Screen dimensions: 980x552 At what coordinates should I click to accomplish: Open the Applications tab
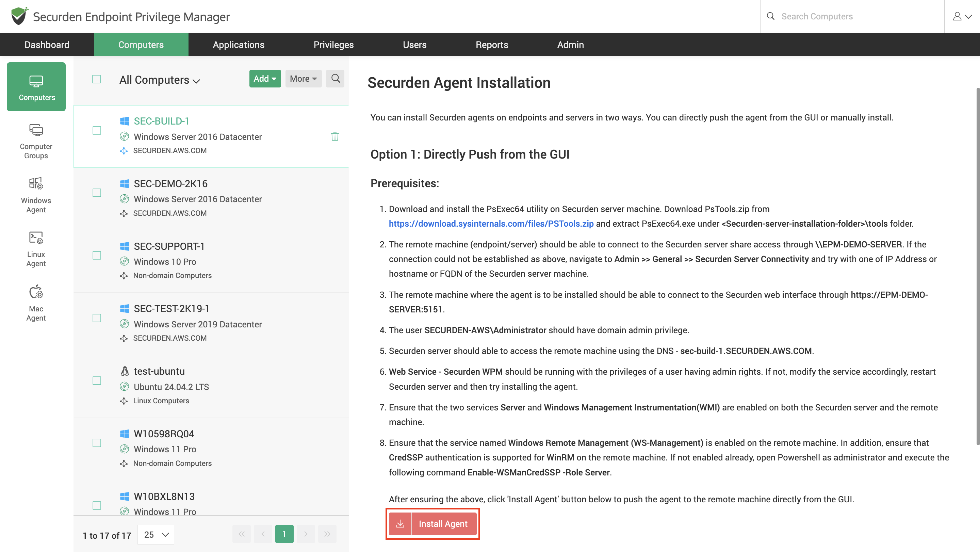[x=239, y=45]
